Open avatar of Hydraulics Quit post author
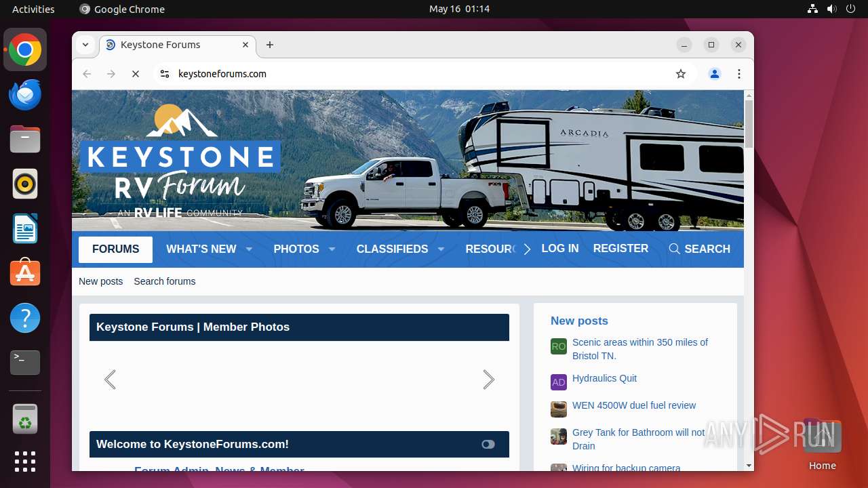The image size is (868, 488). (559, 382)
